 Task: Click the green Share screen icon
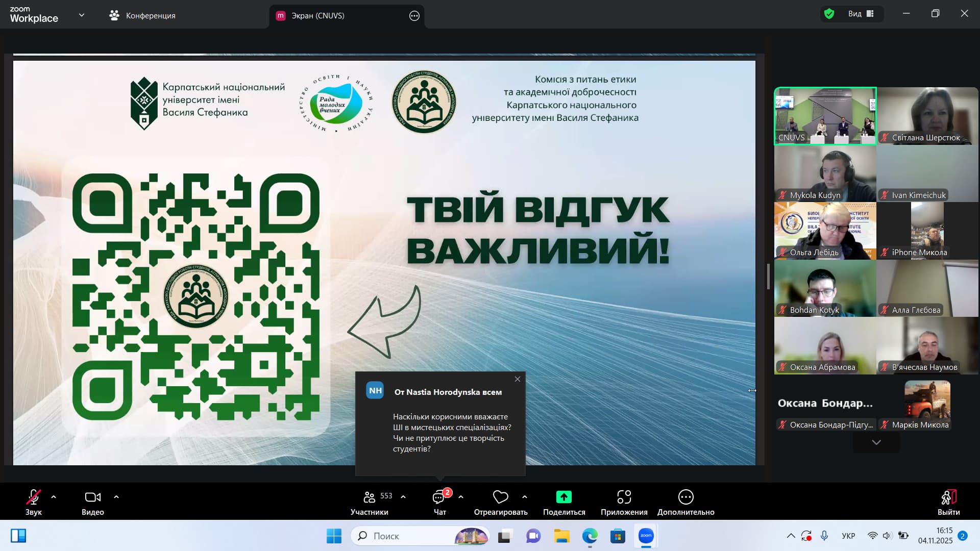click(x=563, y=497)
